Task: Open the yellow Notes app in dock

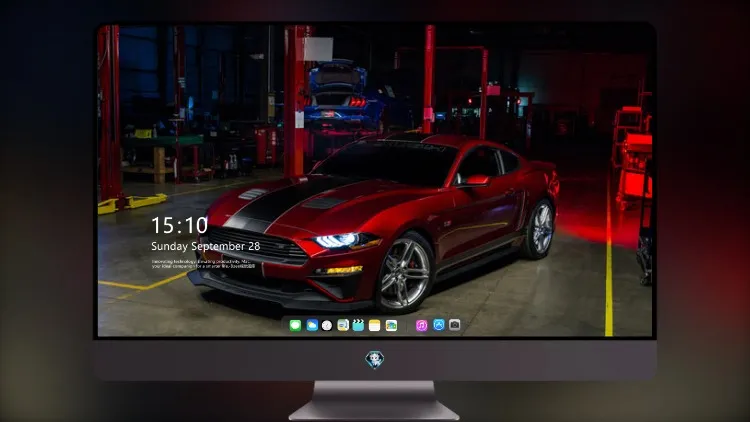Action: [x=375, y=325]
